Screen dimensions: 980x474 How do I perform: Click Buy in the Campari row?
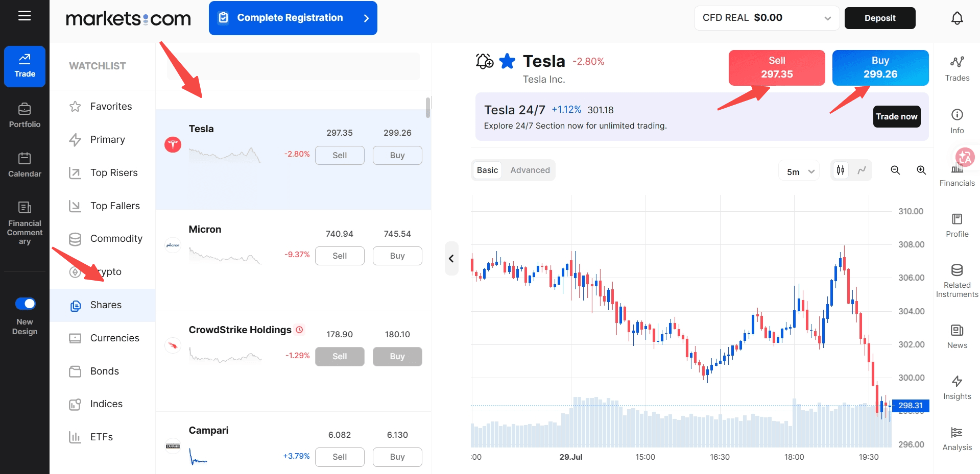click(397, 457)
